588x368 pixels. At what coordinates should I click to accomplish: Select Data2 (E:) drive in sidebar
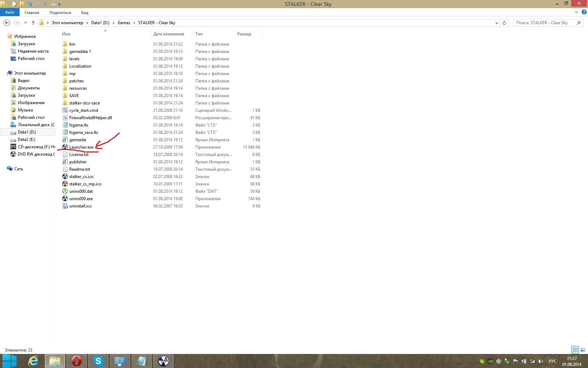click(26, 139)
